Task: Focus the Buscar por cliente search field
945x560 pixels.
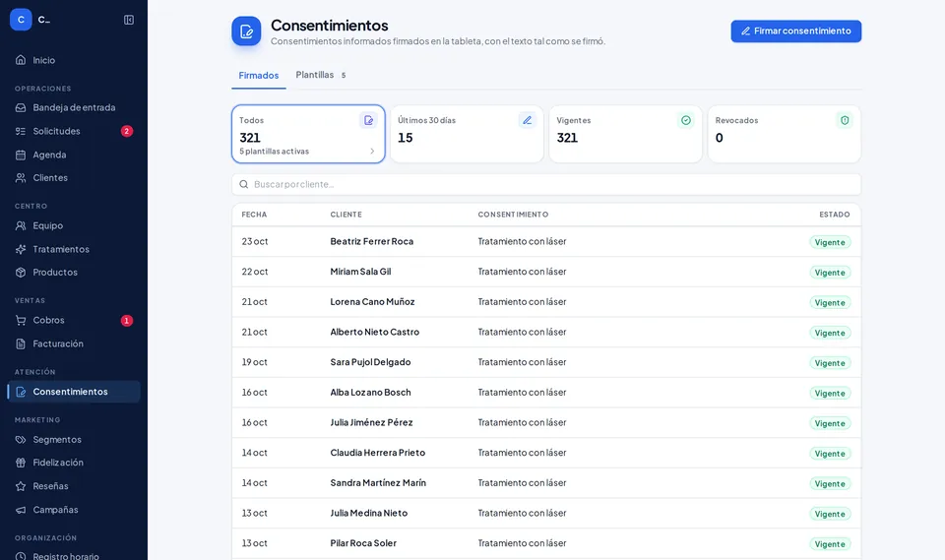Action: [546, 184]
